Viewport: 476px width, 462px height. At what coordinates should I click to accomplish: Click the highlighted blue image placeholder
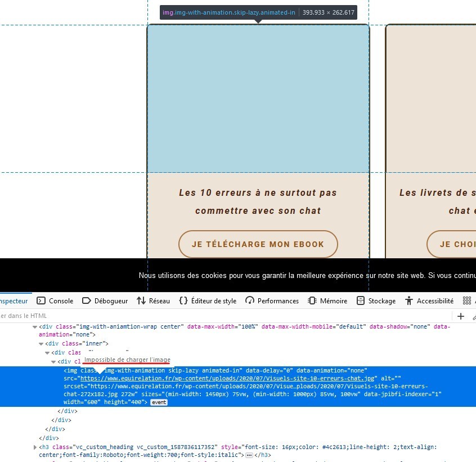tap(258, 98)
